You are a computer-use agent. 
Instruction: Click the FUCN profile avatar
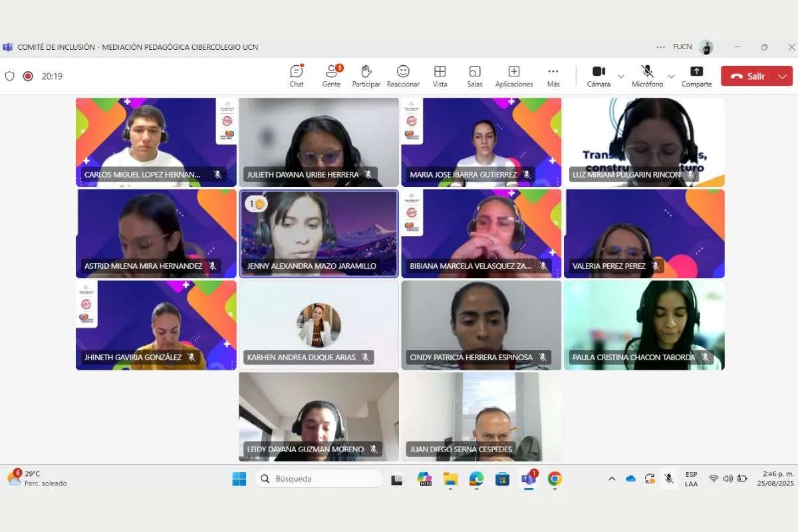point(706,47)
